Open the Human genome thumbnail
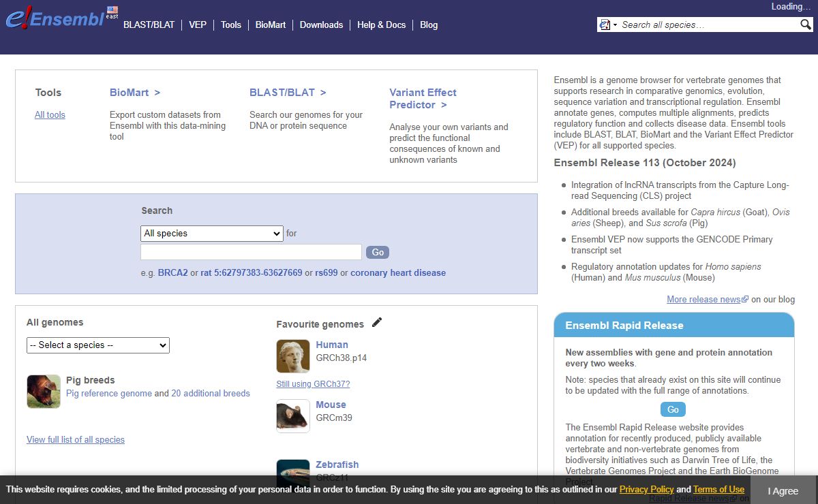Image resolution: width=818 pixels, height=504 pixels. (293, 356)
